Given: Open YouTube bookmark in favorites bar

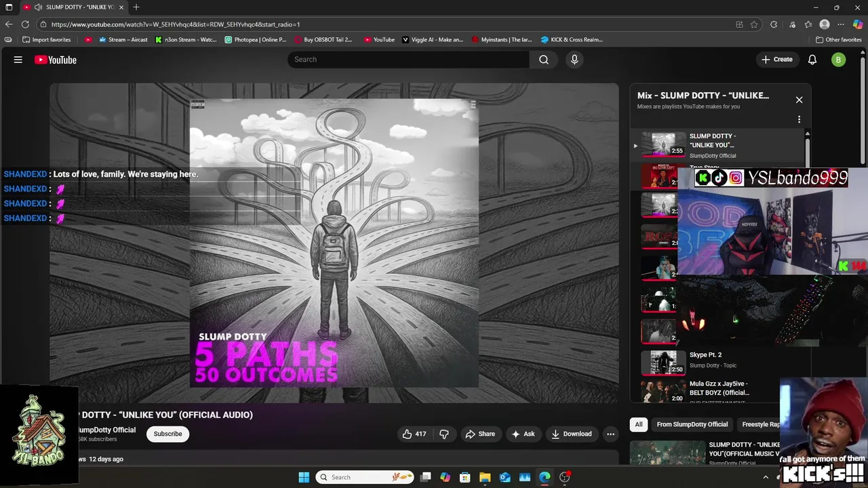Looking at the screenshot, I should tap(379, 39).
